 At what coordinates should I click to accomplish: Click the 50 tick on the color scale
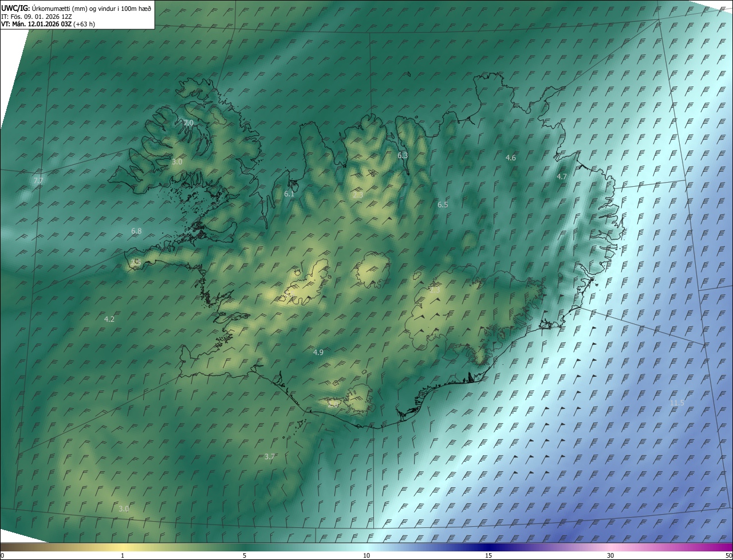click(x=729, y=556)
